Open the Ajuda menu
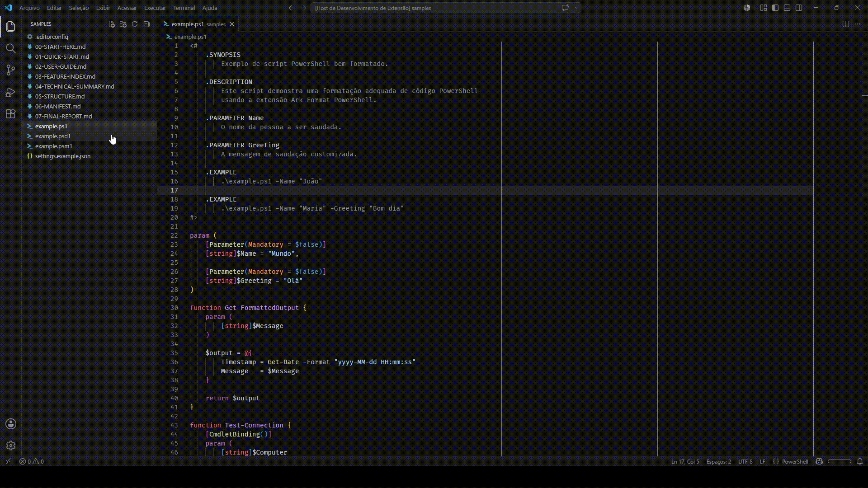Image resolution: width=868 pixels, height=488 pixels. 210,8
